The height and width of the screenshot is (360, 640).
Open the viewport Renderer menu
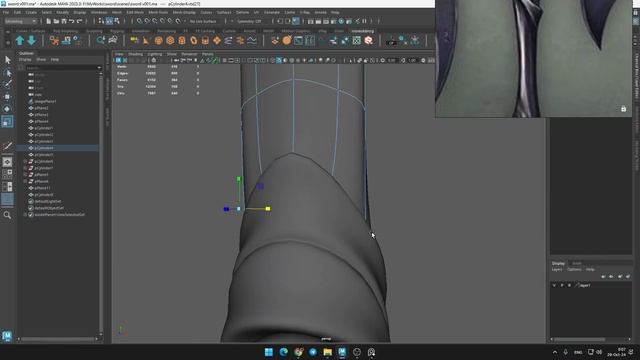(189, 54)
